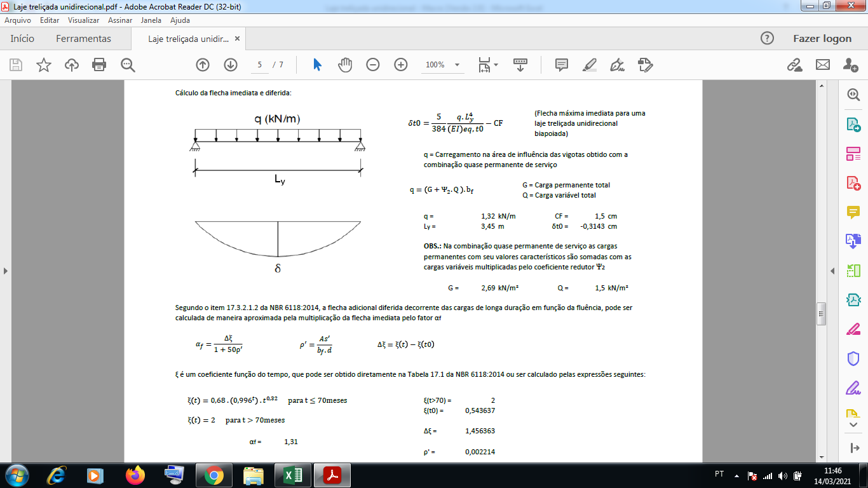Screen dimensions: 868x488
Task: Open the Assinar menu
Action: pyautogui.click(x=120, y=20)
